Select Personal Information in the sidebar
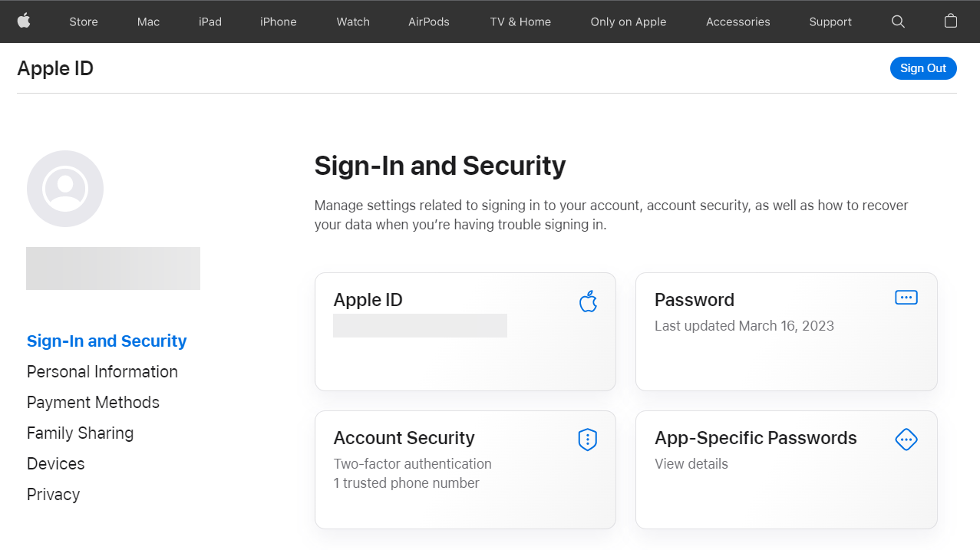This screenshot has height=550, width=980. point(102,372)
